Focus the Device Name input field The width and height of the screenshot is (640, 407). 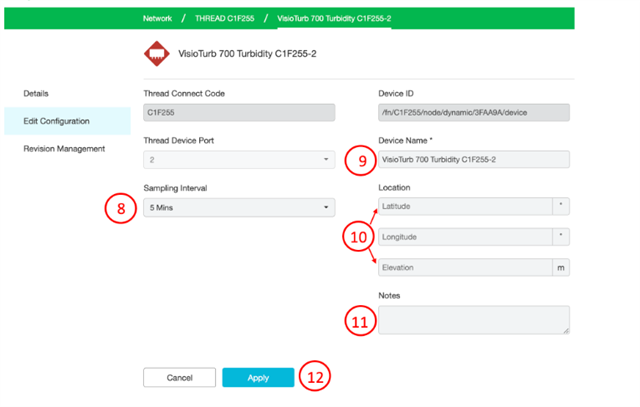[474, 160]
